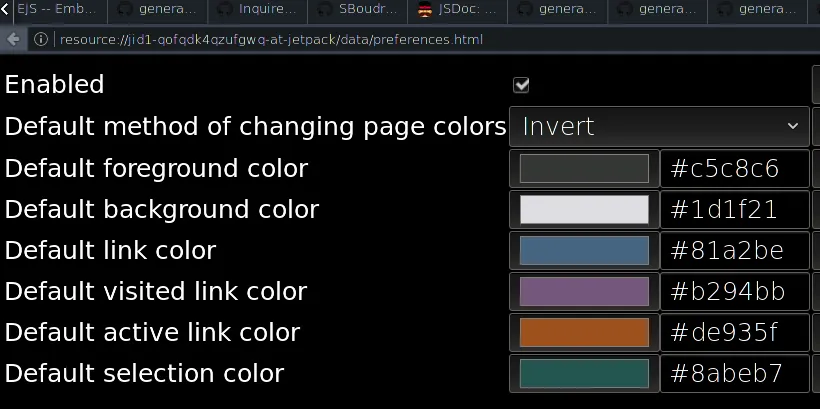Screen dimensions: 820x409
Task: Toggle the Enabled checkbox
Action: [521, 85]
